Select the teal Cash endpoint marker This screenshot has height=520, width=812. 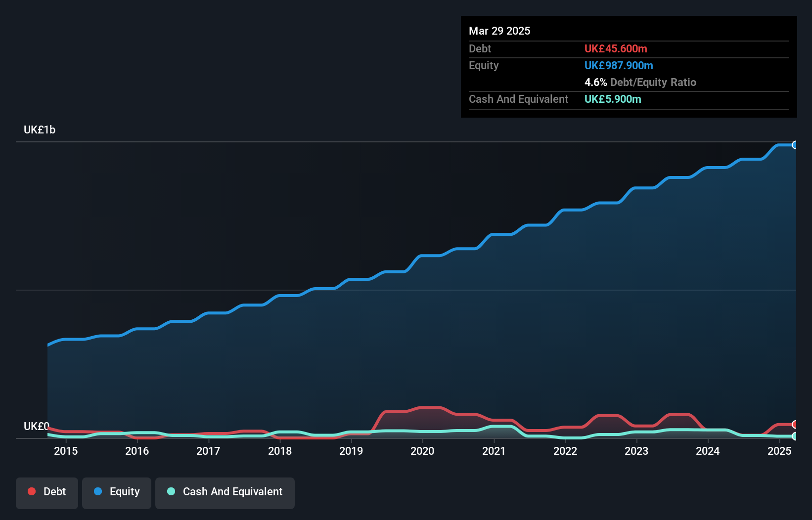(795, 436)
